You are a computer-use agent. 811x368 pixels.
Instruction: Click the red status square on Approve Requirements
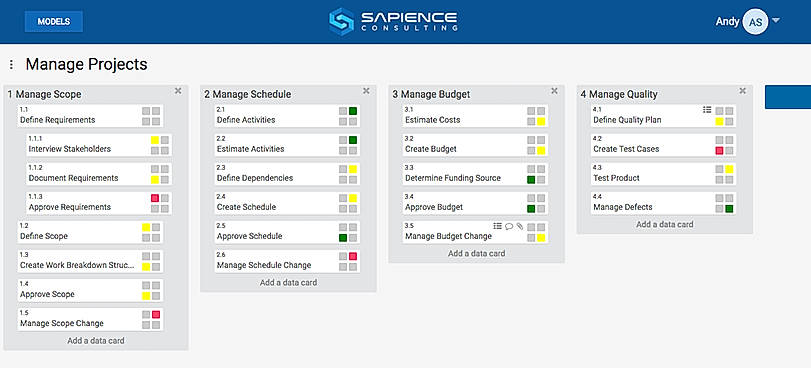point(155,198)
